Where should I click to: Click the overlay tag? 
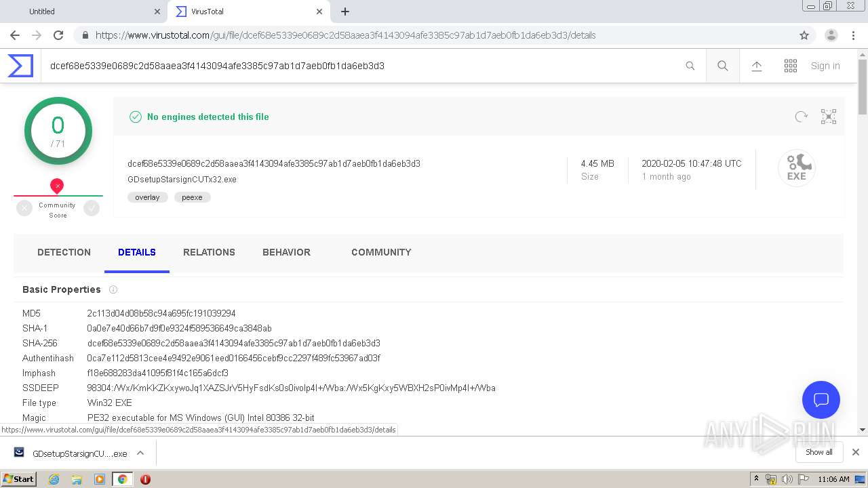click(x=147, y=197)
